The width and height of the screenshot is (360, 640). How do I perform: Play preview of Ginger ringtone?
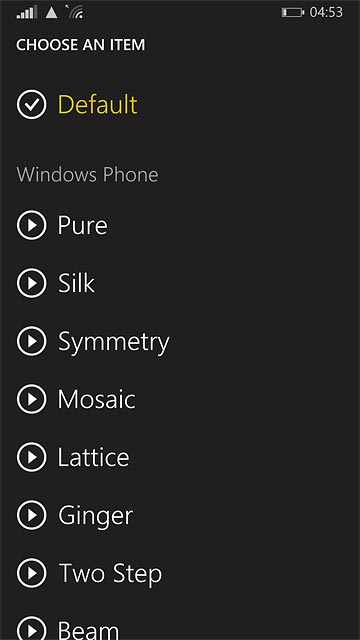[31, 515]
